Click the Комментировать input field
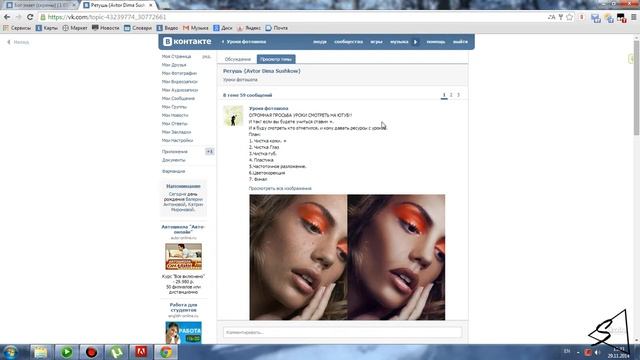 tap(342, 332)
